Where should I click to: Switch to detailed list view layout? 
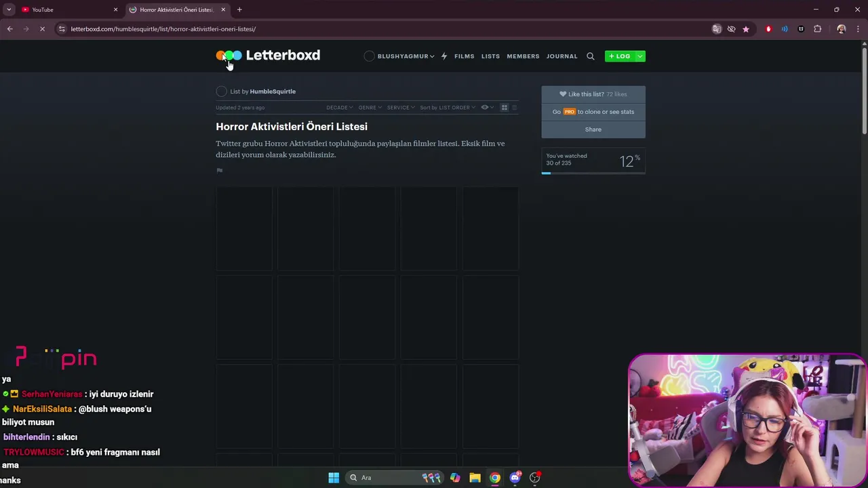click(x=514, y=108)
